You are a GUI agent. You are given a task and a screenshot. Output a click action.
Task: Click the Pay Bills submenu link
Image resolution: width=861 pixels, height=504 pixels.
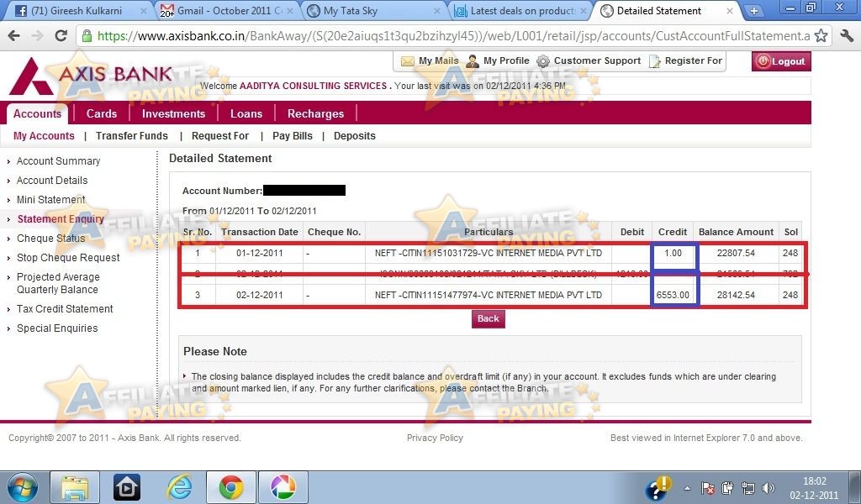pyautogui.click(x=293, y=136)
